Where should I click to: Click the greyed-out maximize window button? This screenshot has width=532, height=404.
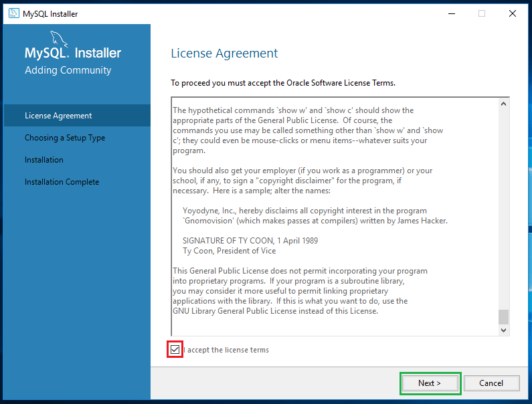point(481,13)
